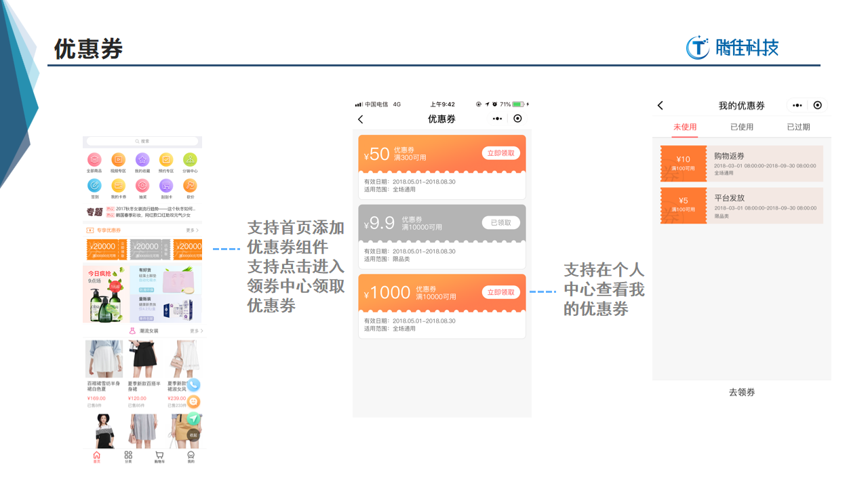Tap the green navigation arrow floating icon
Screen dimensions: 868x488
click(194, 418)
